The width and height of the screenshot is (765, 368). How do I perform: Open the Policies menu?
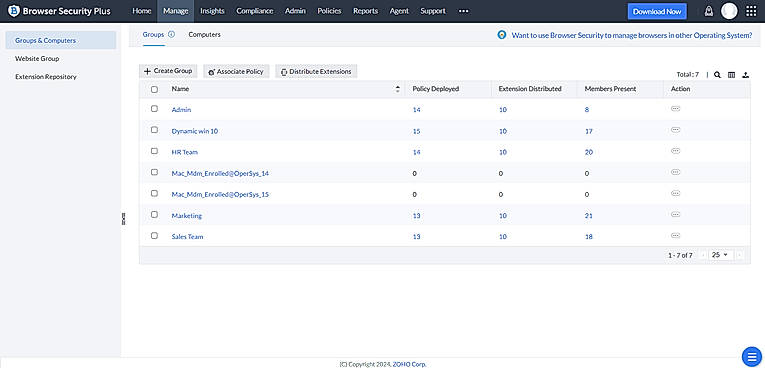329,11
